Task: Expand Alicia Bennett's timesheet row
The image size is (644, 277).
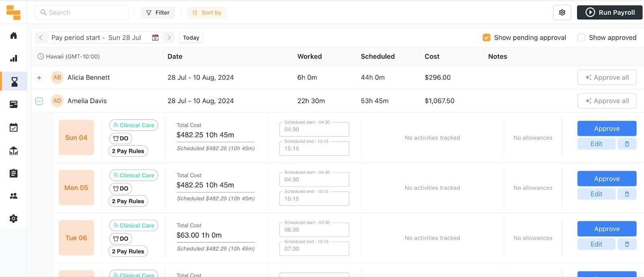Action: coord(39,78)
